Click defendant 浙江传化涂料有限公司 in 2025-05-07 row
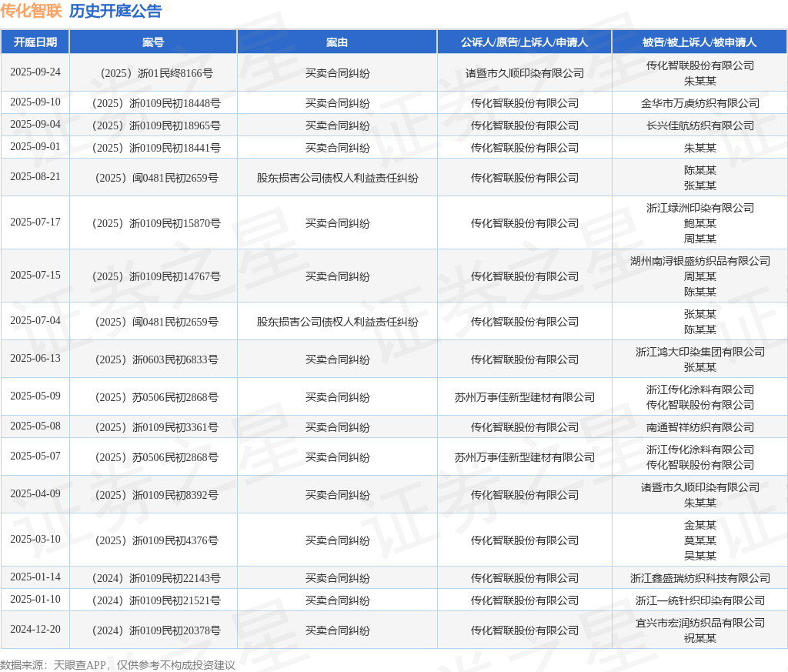The width and height of the screenshot is (788, 672). pyautogui.click(x=700, y=450)
